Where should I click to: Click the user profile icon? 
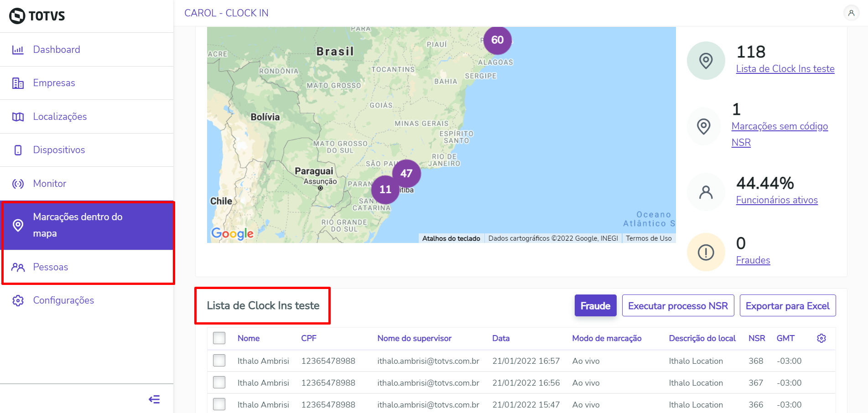[x=851, y=13]
